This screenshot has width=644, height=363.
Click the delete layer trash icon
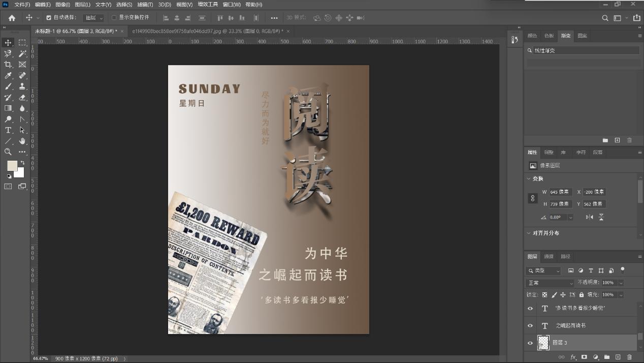coord(629,357)
